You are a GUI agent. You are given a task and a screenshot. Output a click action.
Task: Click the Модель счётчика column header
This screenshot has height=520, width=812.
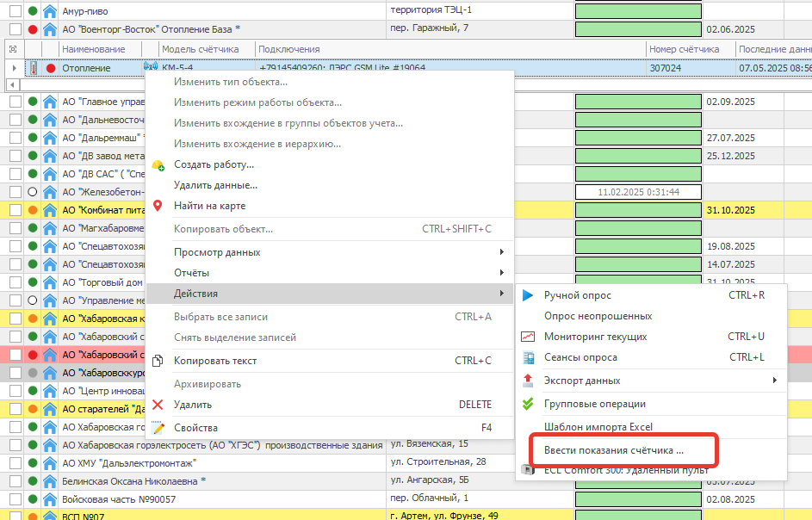click(201, 49)
